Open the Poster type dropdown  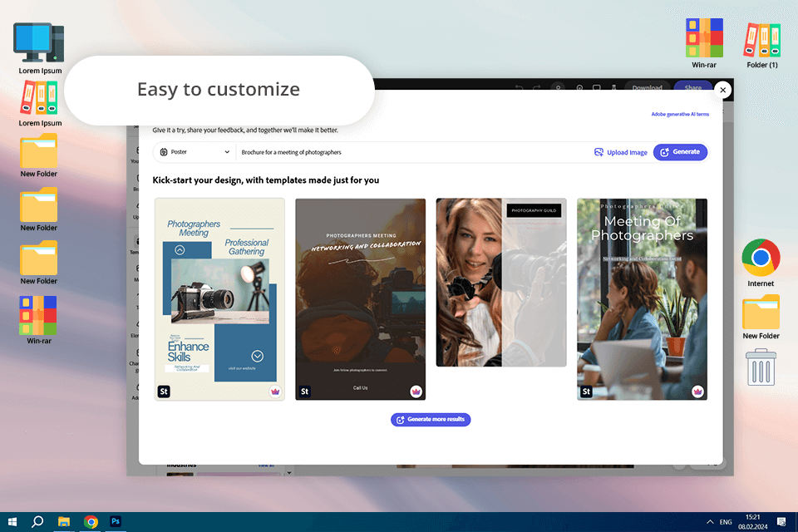[195, 152]
